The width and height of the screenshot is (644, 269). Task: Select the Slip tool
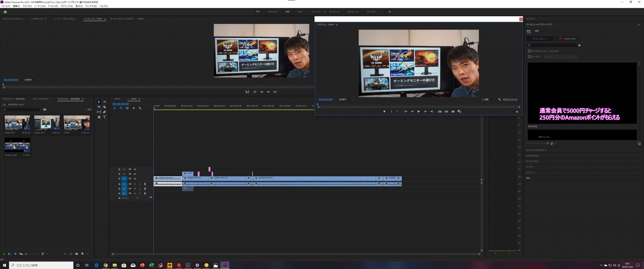pyautogui.click(x=99, y=112)
